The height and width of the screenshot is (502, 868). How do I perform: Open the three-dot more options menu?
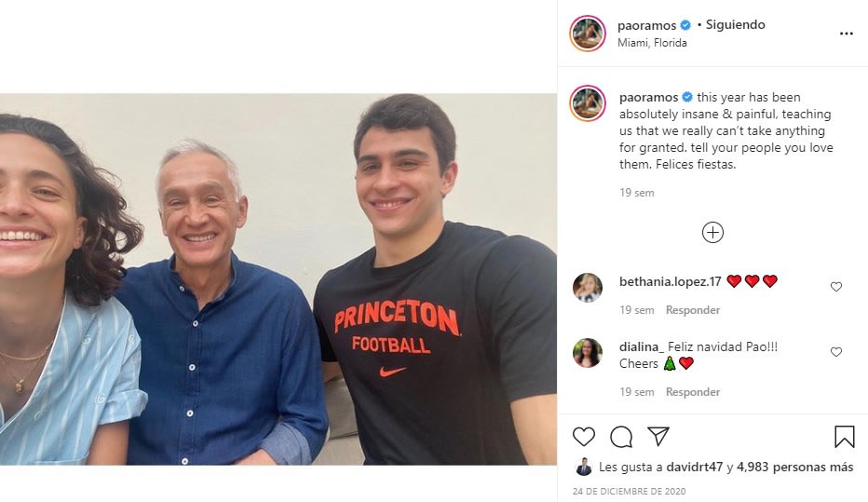(846, 34)
